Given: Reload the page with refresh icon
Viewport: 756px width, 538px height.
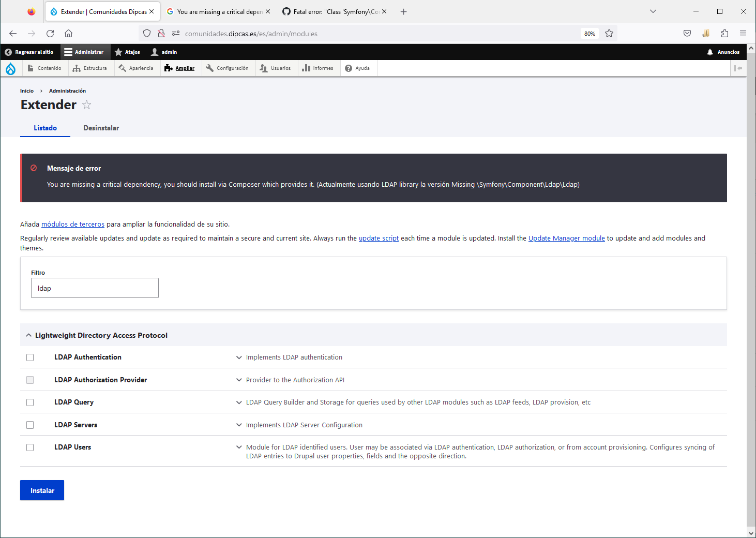Looking at the screenshot, I should click(x=50, y=34).
